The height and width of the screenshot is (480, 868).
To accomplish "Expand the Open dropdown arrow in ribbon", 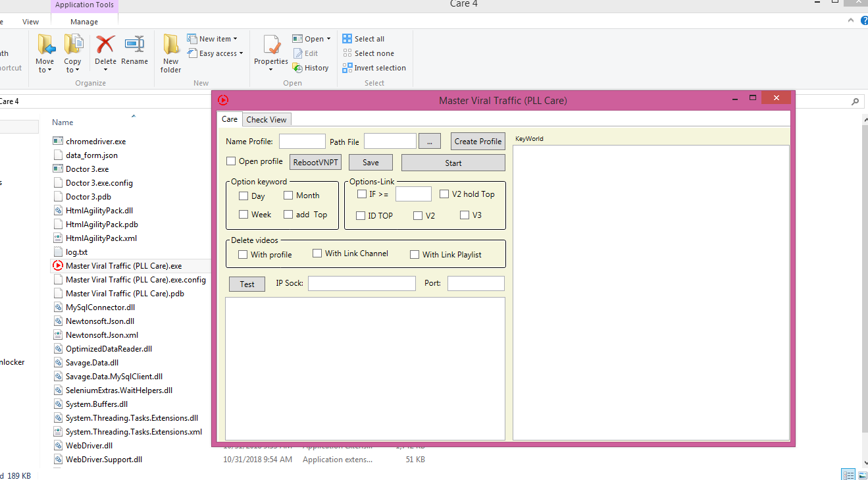I will (328, 39).
